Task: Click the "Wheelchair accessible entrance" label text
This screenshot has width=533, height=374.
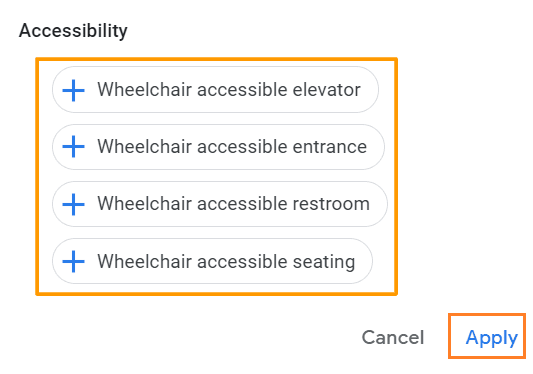Action: tap(232, 147)
